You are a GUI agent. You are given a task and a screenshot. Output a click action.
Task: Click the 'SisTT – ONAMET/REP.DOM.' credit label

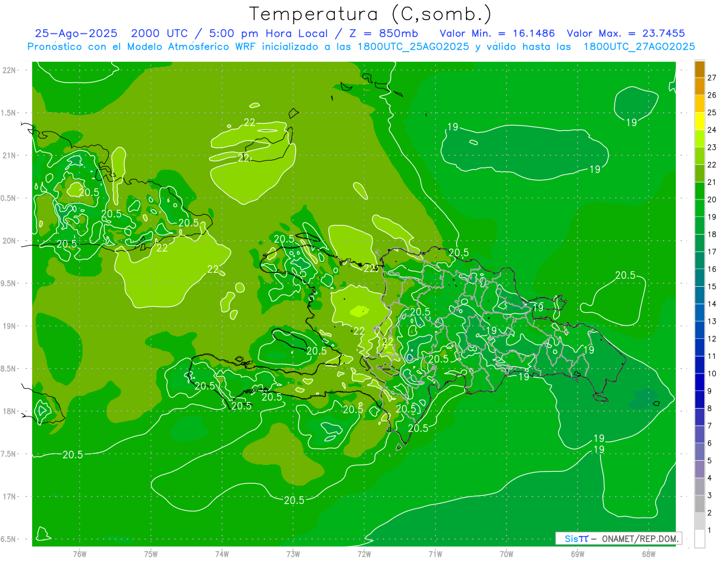[618, 538]
